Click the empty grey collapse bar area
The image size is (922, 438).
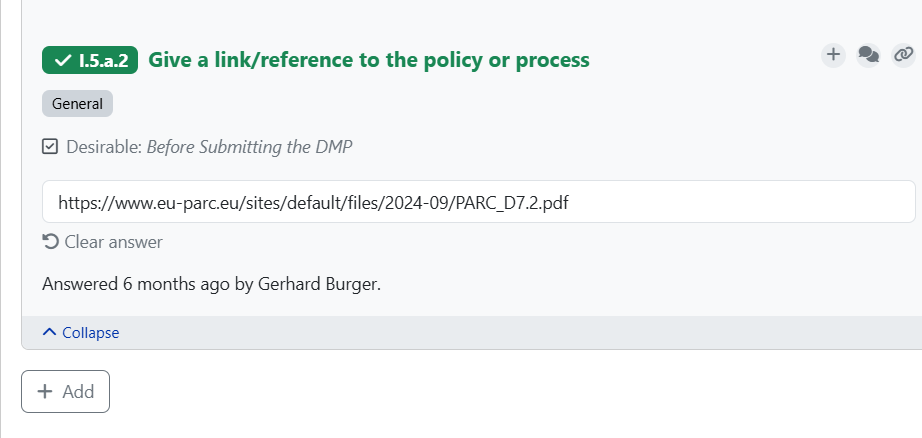click(x=500, y=333)
